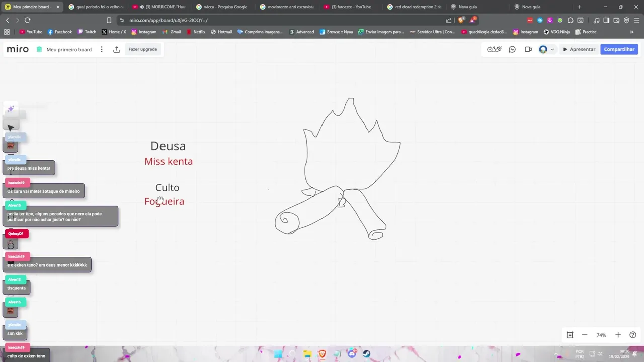Open the Windows Start button
This screenshot has height=362, width=644.
click(278, 354)
